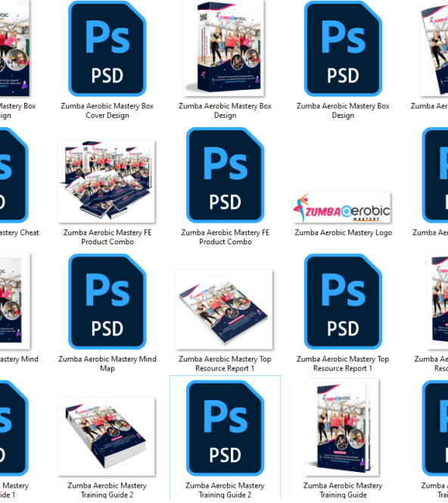448x503 pixels.
Task: Select partially visible Mind Map image thumbnail
Action: [x=15, y=301]
